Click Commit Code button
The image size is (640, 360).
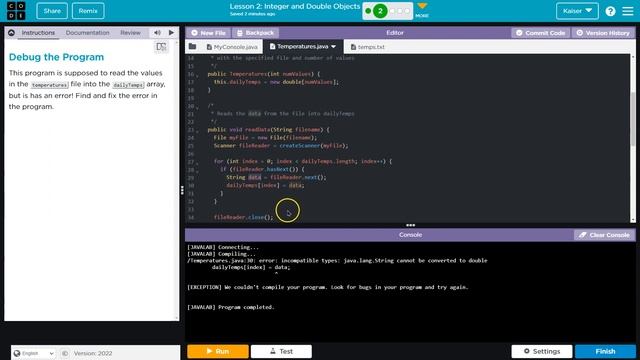coord(540,33)
